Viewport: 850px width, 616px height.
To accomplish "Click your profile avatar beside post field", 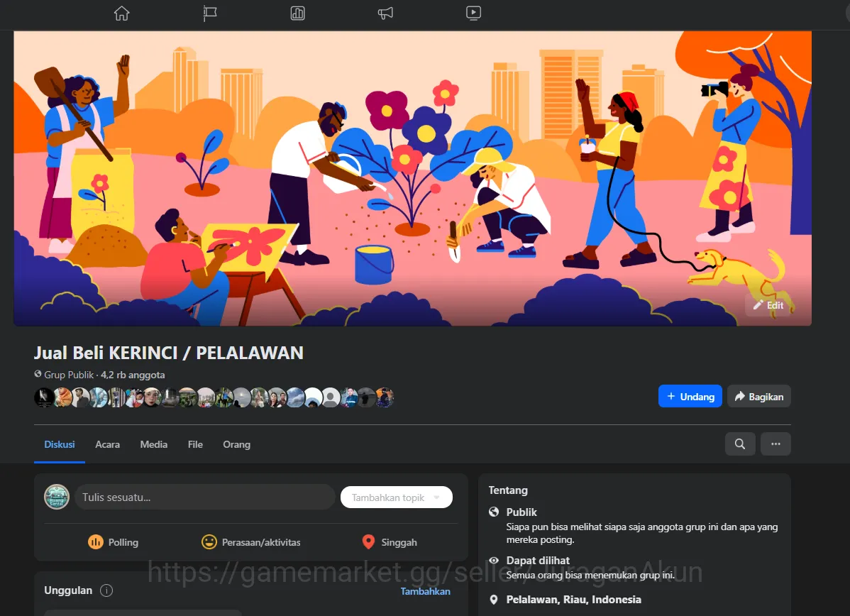I will point(57,497).
